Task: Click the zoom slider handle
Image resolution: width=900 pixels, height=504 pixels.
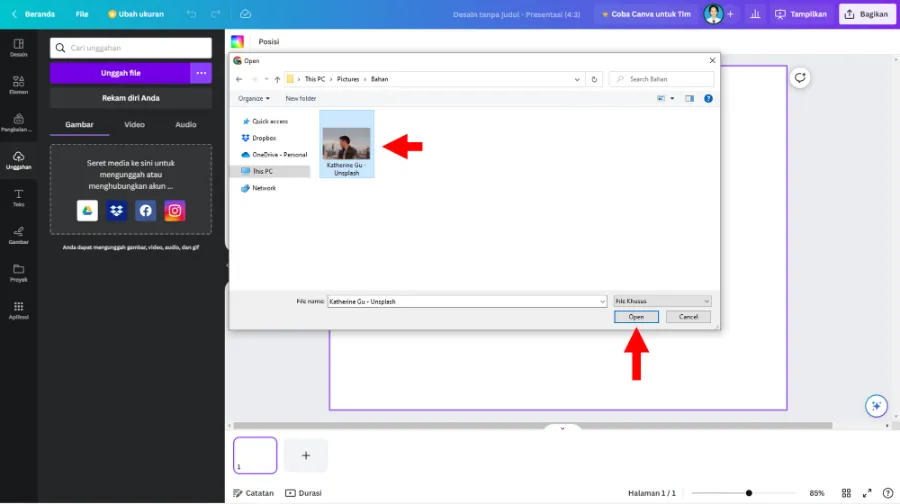Action: pyautogui.click(x=748, y=493)
